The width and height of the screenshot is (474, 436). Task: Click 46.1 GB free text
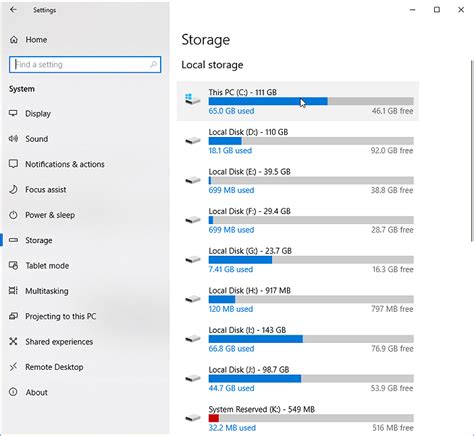pyautogui.click(x=392, y=111)
